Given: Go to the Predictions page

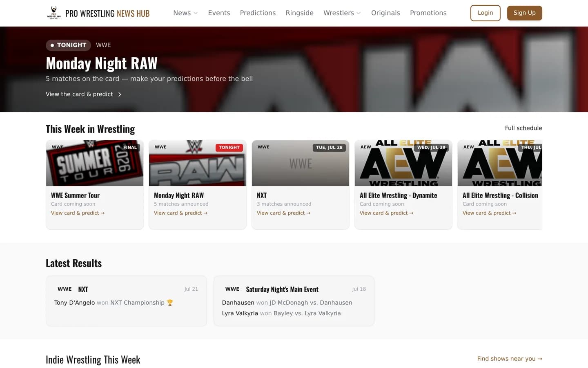Looking at the screenshot, I should tap(258, 13).
